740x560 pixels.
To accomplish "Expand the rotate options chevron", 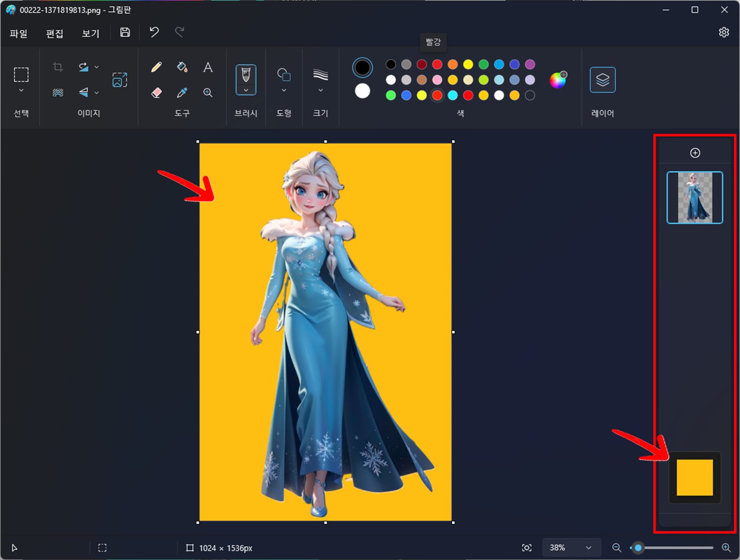I will 97,67.
